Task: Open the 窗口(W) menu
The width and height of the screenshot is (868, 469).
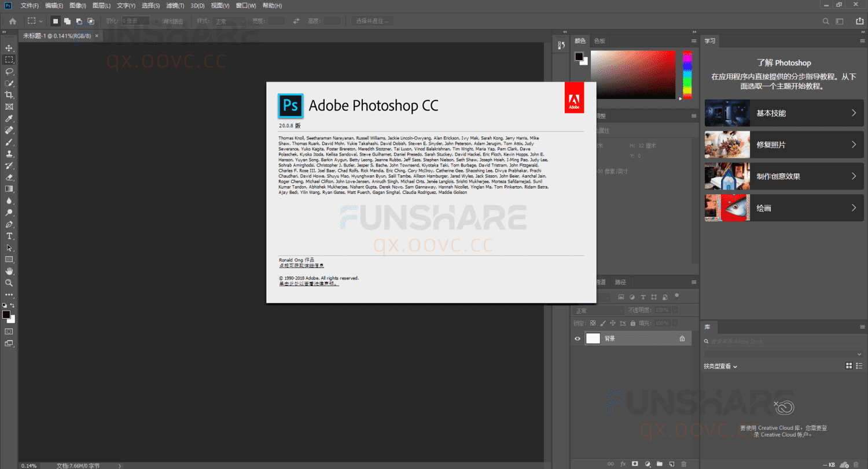Action: pos(246,5)
